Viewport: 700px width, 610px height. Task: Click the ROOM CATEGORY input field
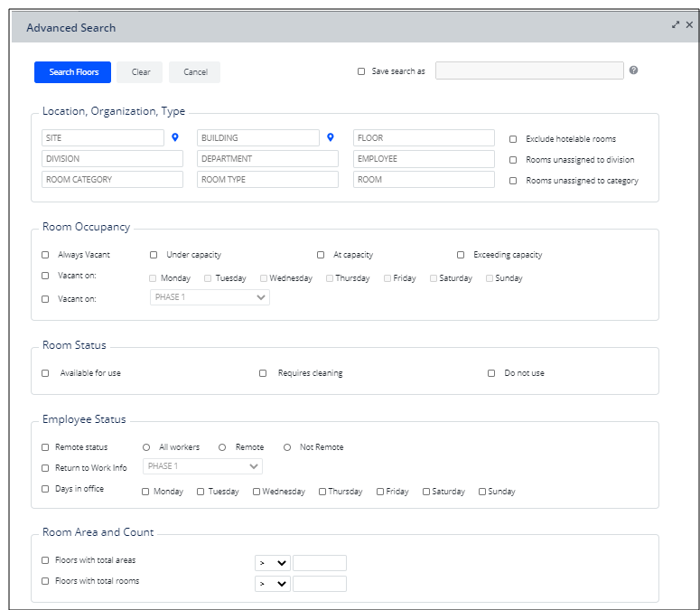(x=112, y=180)
